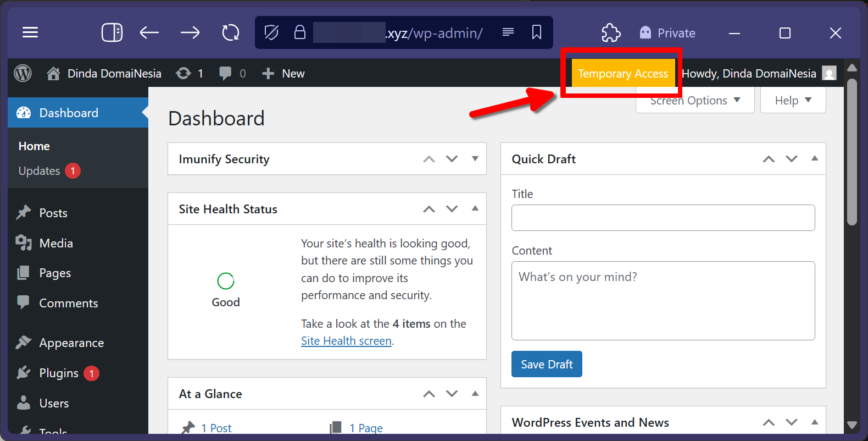Go forward to next page
The image size is (868, 441).
190,32
